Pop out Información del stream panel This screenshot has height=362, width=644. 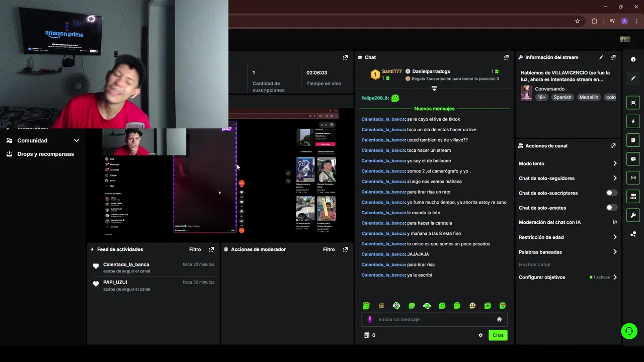click(613, 57)
